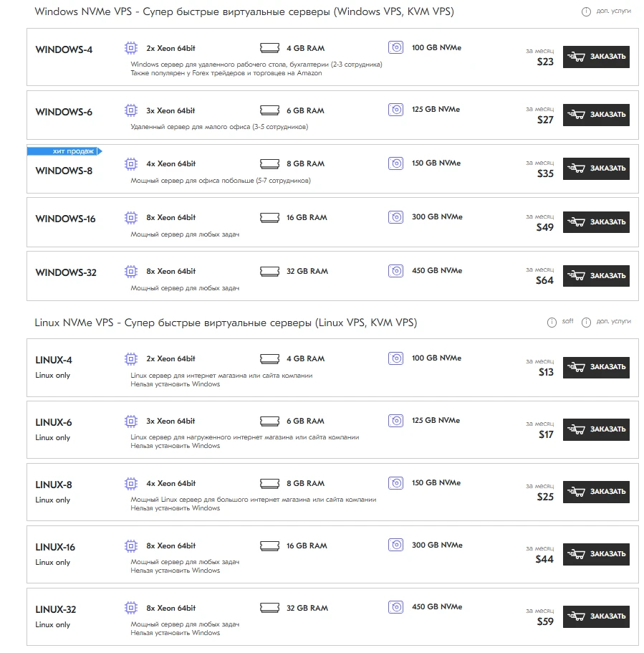Open the soft info icon for Linux VPS
The height and width of the screenshot is (653, 644).
tap(552, 322)
